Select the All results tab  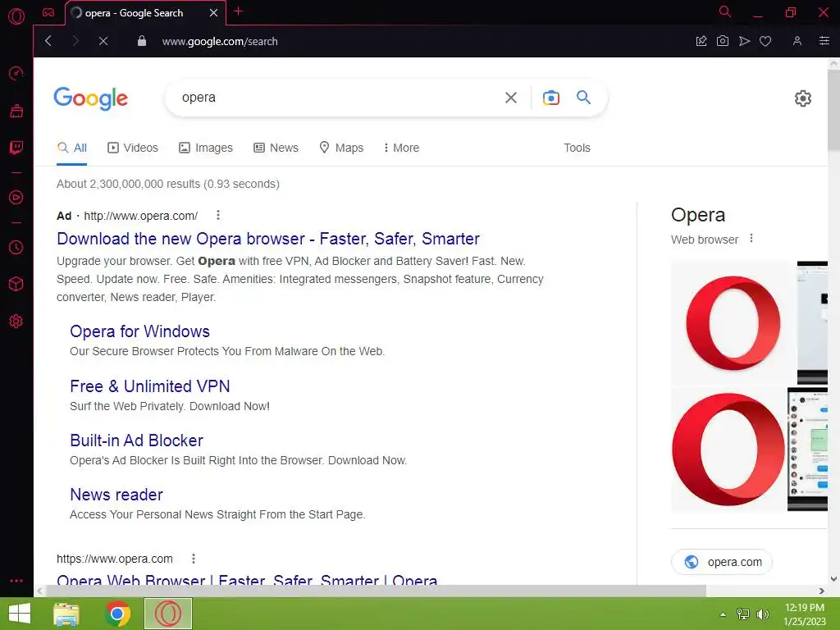(72, 148)
